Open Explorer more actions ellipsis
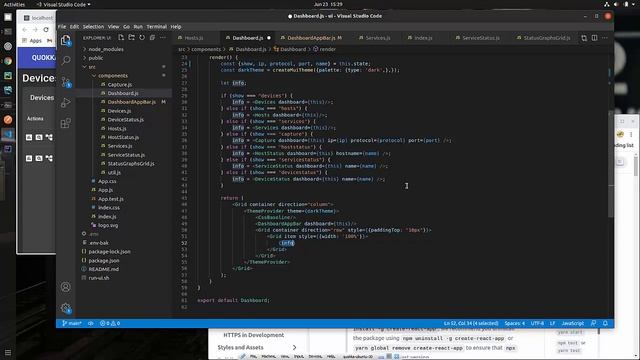The image size is (640, 360). [163, 38]
